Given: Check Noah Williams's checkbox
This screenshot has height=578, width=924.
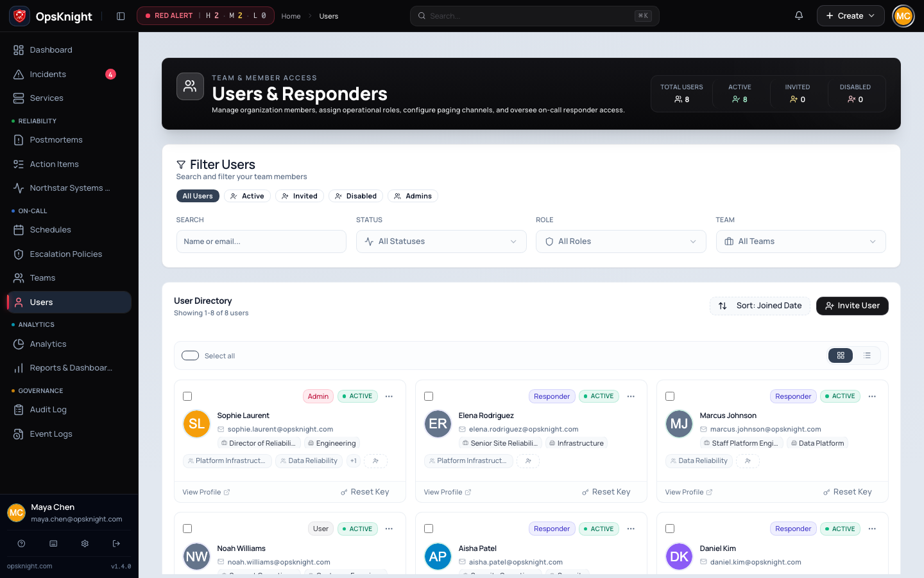Looking at the screenshot, I should tap(187, 529).
